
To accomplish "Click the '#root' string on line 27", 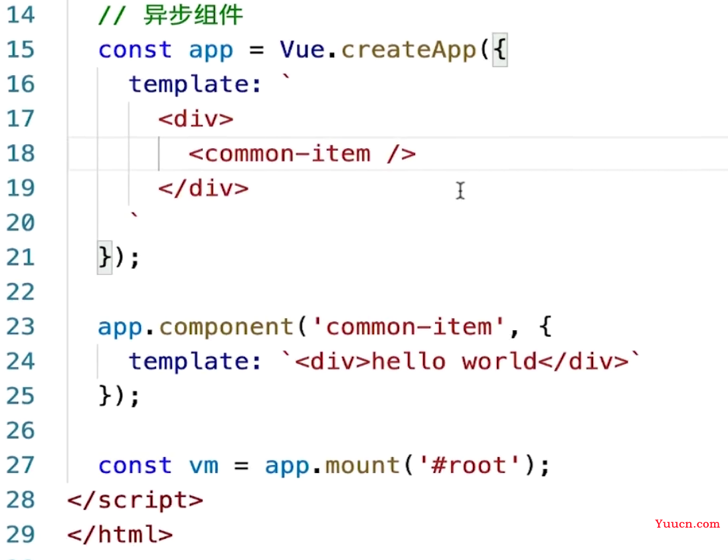I will point(470,465).
